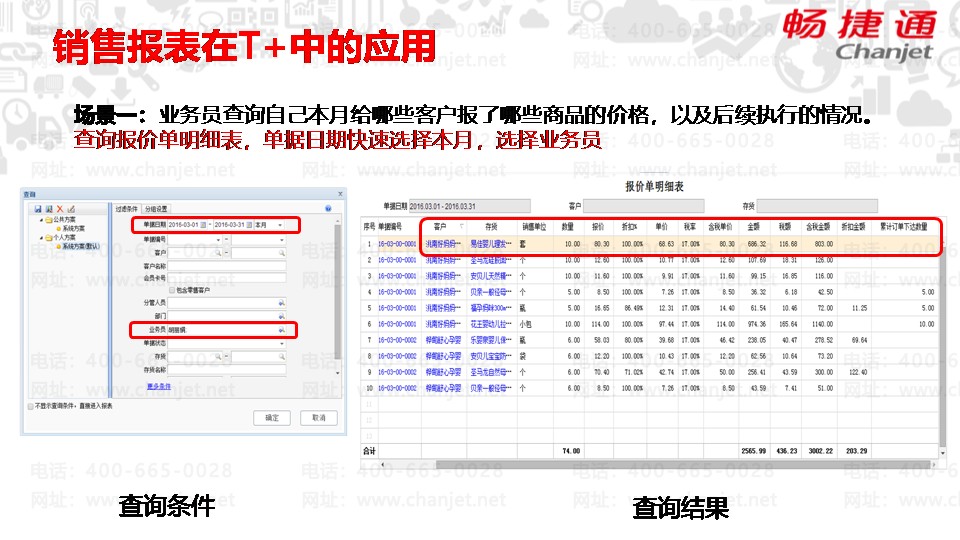
Task: Close the 查询 dialog
Action: click(x=340, y=194)
